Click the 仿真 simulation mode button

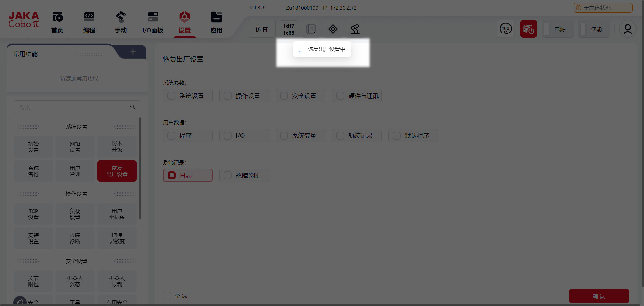(x=261, y=29)
